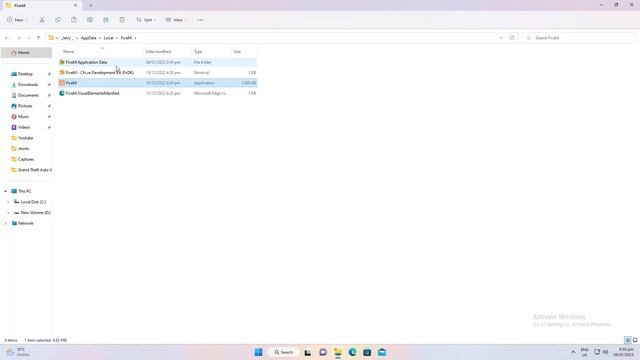Switch to large thumbnails view in status bar
The height and width of the screenshot is (360, 640).
635,340
